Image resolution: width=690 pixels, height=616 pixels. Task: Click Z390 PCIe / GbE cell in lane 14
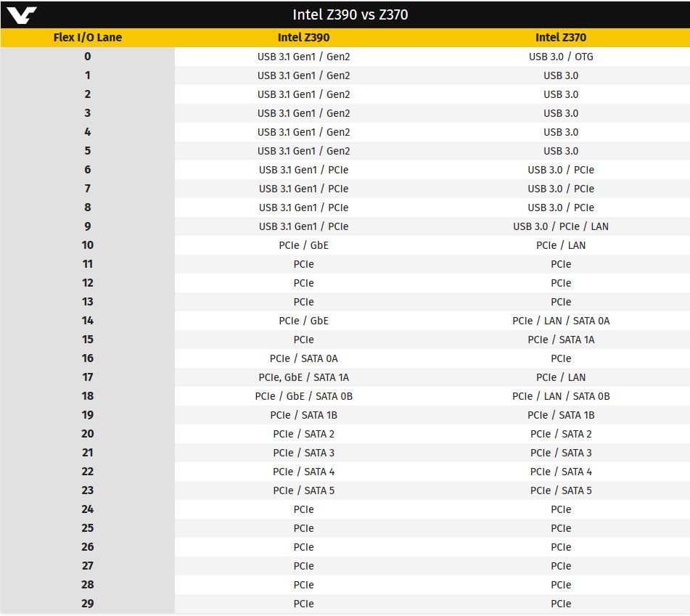pos(303,321)
